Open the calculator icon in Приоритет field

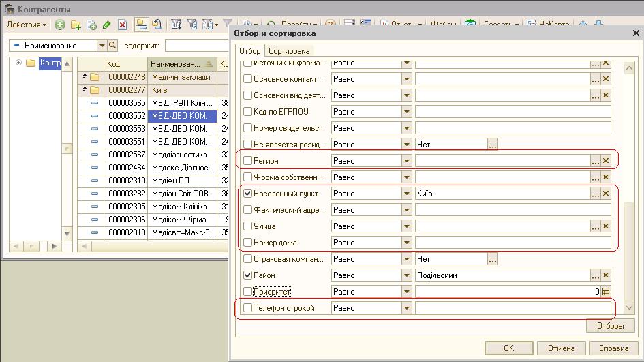pyautogui.click(x=606, y=292)
